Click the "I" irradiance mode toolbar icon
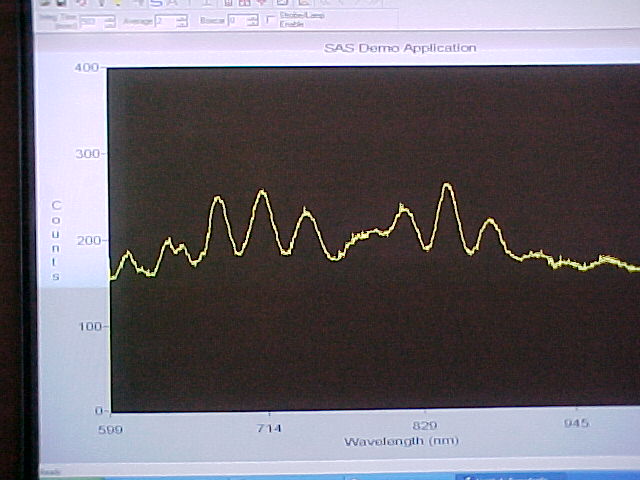The width and height of the screenshot is (640, 480). 205,3
